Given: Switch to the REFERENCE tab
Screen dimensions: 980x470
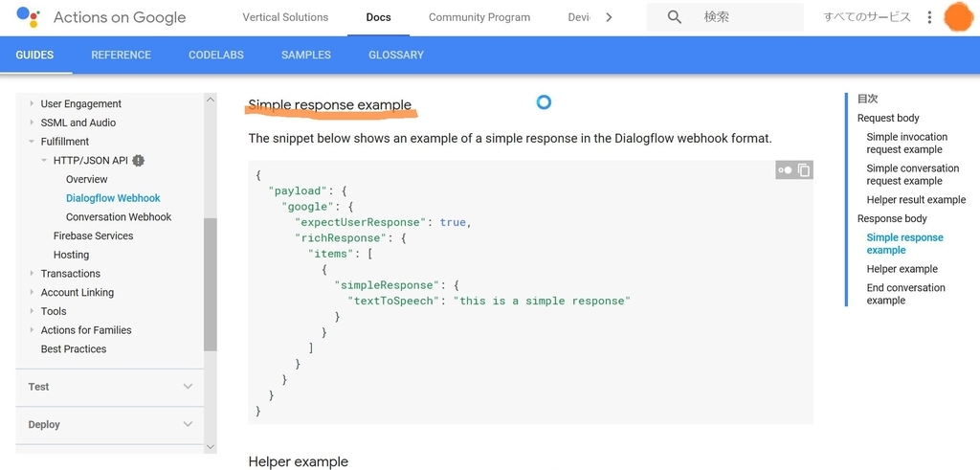Looking at the screenshot, I should pos(122,55).
